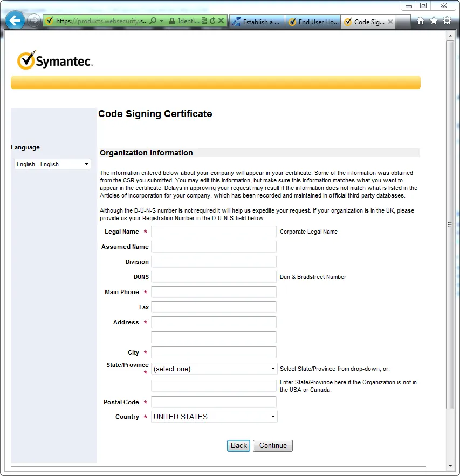Click the Legal Name input field
Viewport: 460px width, 476px height.
coord(214,232)
